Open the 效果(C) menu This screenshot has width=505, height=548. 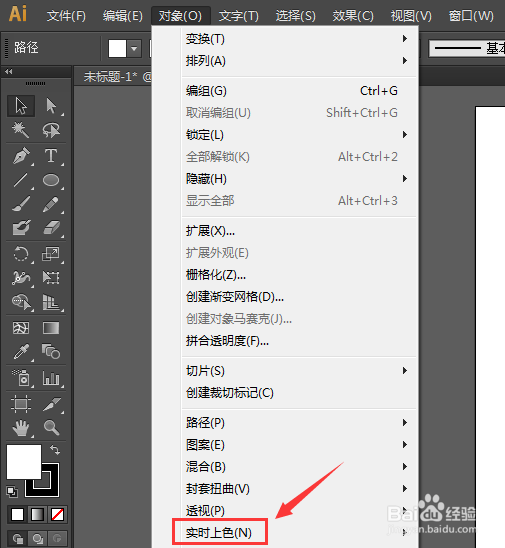coord(353,16)
